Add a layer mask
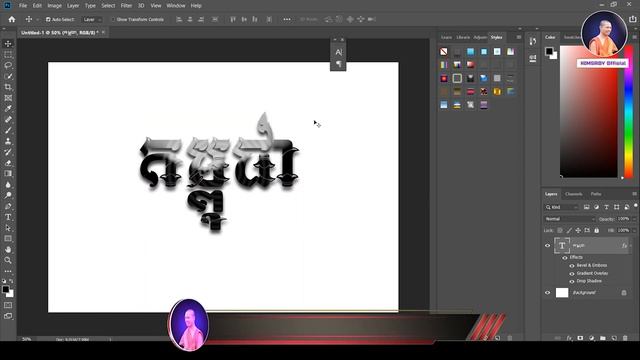 point(580,338)
